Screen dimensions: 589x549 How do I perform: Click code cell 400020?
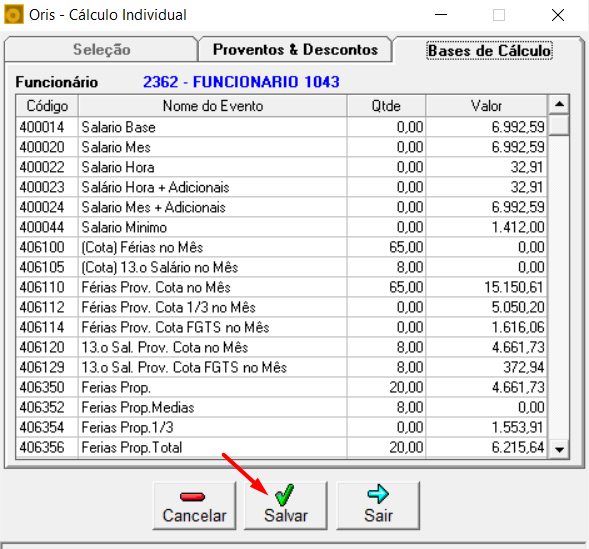47,147
